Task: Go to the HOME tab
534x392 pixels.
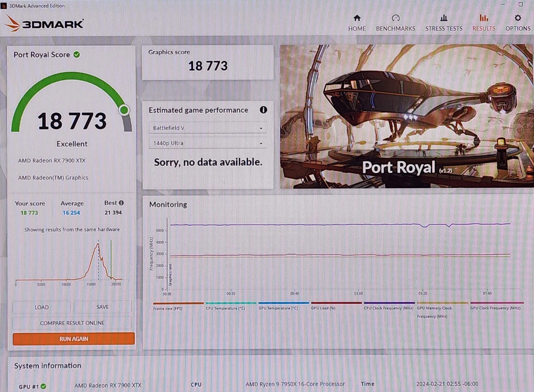Action: coord(357,29)
